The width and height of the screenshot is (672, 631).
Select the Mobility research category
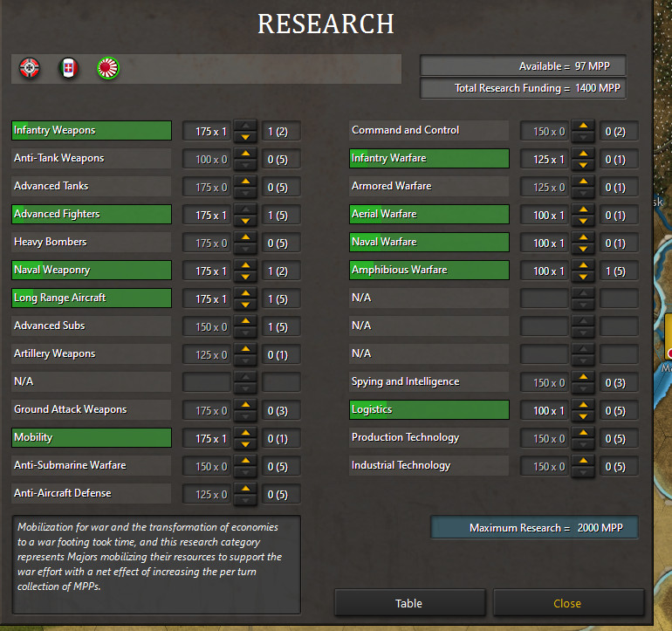pos(92,437)
